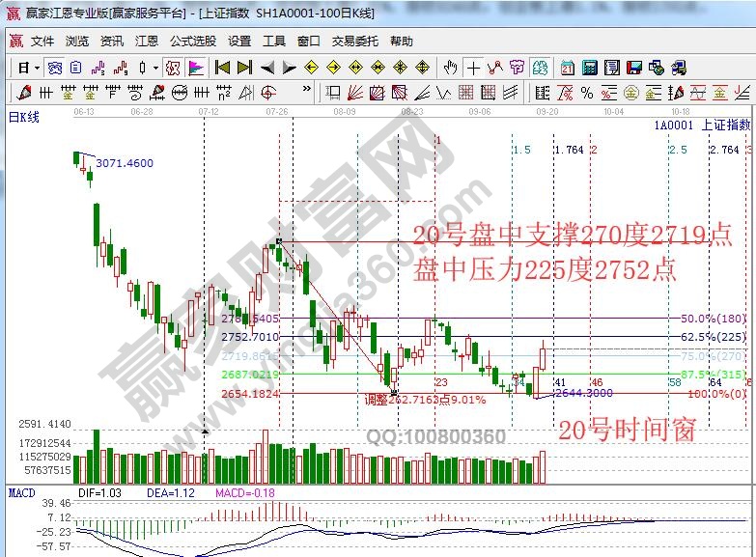The width and height of the screenshot is (756, 557).
Task: Open the 日 period dropdown arrow
Action: click(x=37, y=68)
